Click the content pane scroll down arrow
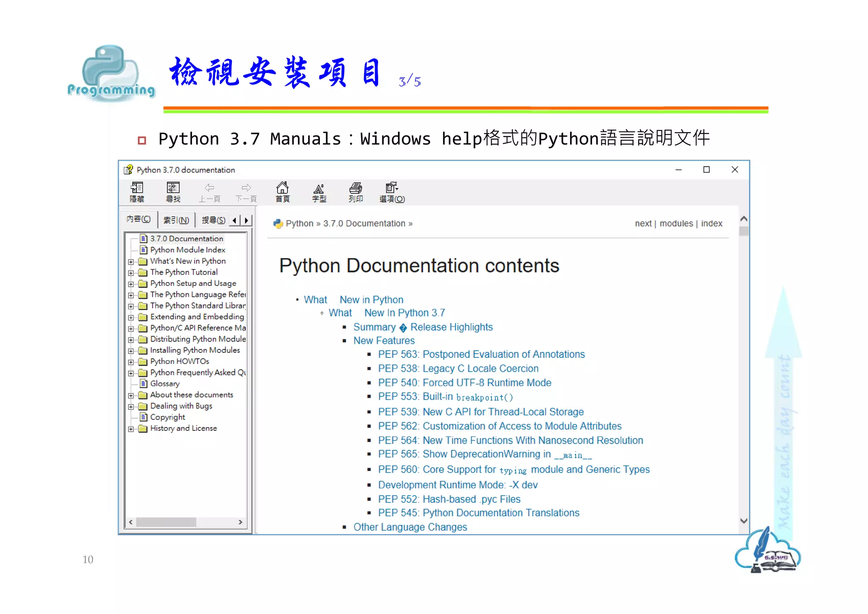This screenshot has width=868, height=614. (743, 521)
